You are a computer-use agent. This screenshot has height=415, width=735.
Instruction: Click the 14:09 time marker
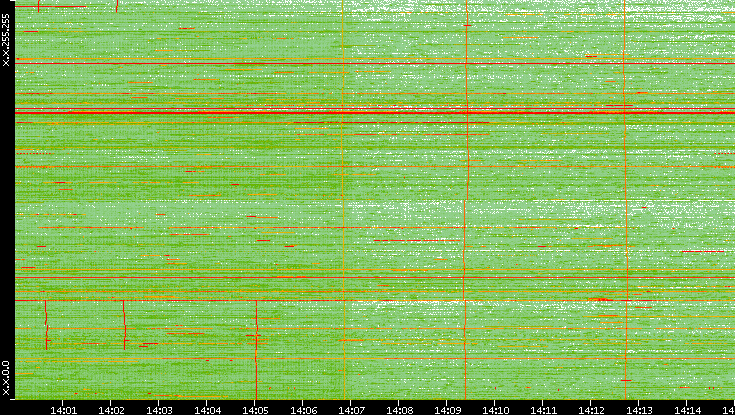(x=448, y=408)
